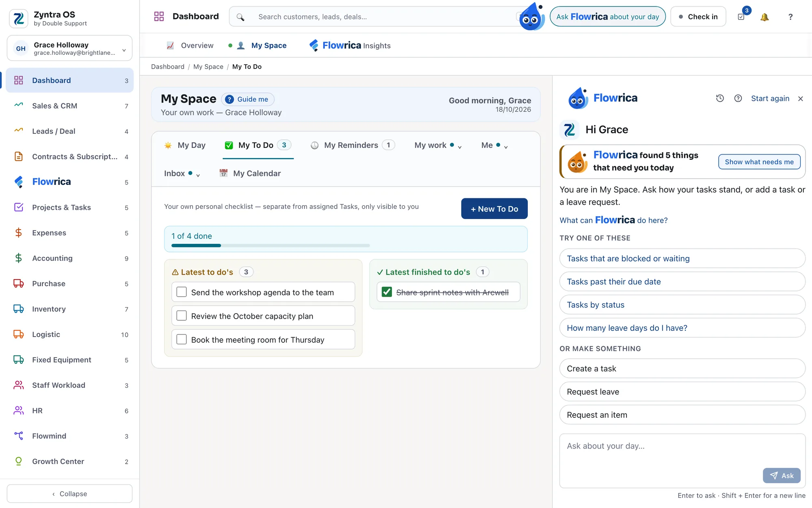This screenshot has width=812, height=508.
Task: Open the Flowrica chat history icon
Action: pyautogui.click(x=720, y=98)
